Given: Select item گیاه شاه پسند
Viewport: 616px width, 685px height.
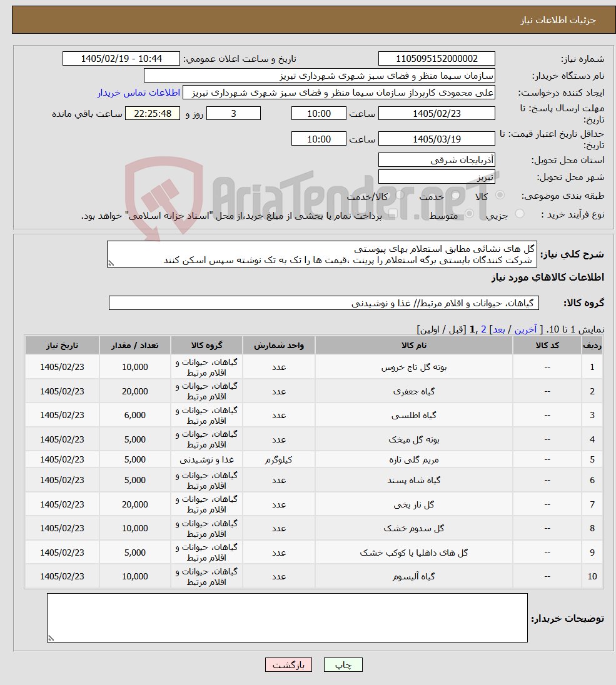Looking at the screenshot, I should (x=413, y=480).
